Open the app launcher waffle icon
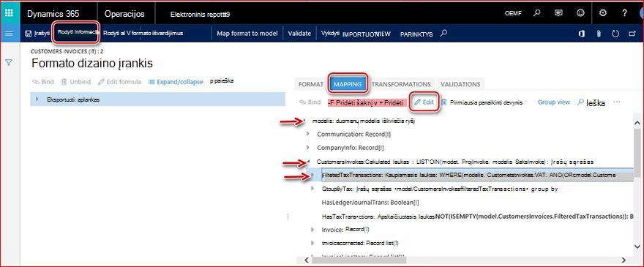Screen dimensions: 644x267 tap(10, 12)
